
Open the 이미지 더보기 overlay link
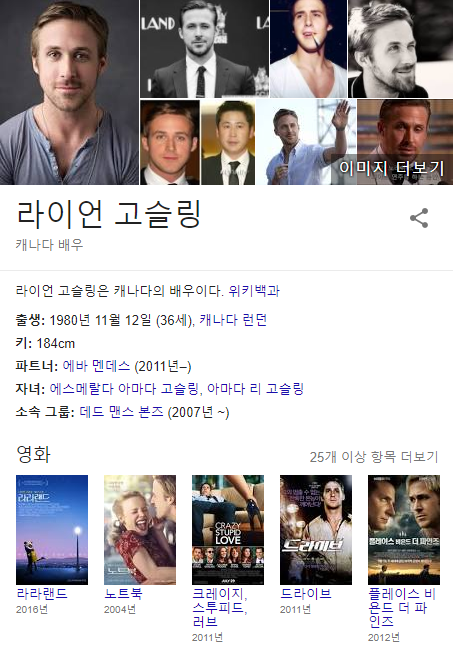click(x=391, y=168)
